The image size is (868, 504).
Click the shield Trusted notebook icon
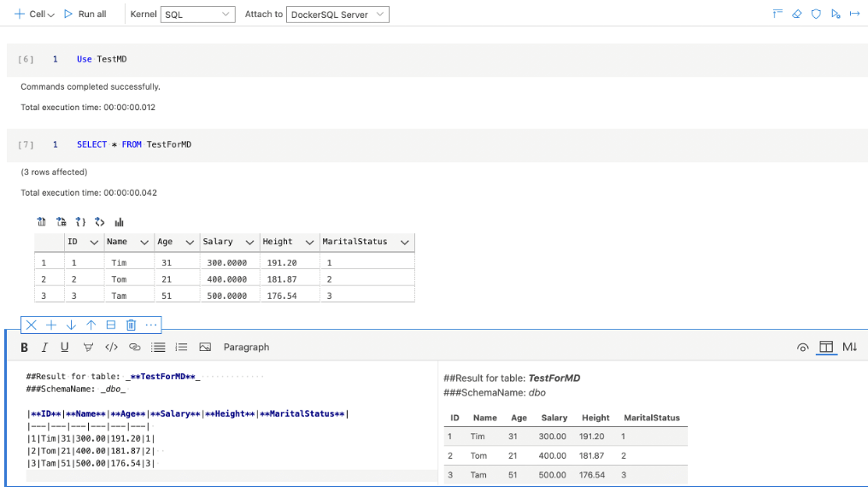816,15
